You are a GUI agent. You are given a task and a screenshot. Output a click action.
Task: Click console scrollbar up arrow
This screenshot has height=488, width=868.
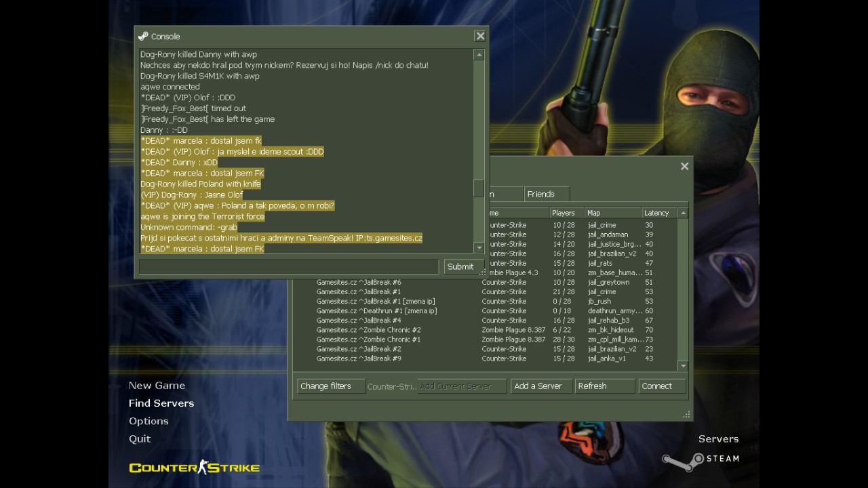(479, 55)
